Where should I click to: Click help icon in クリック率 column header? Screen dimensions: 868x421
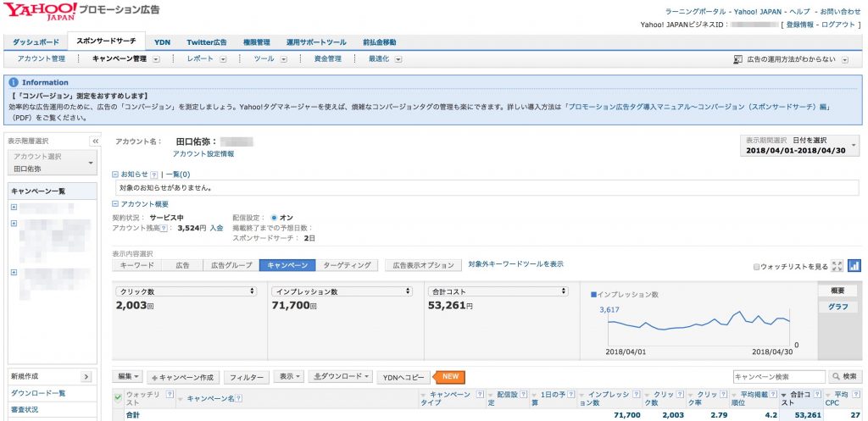tap(723, 395)
